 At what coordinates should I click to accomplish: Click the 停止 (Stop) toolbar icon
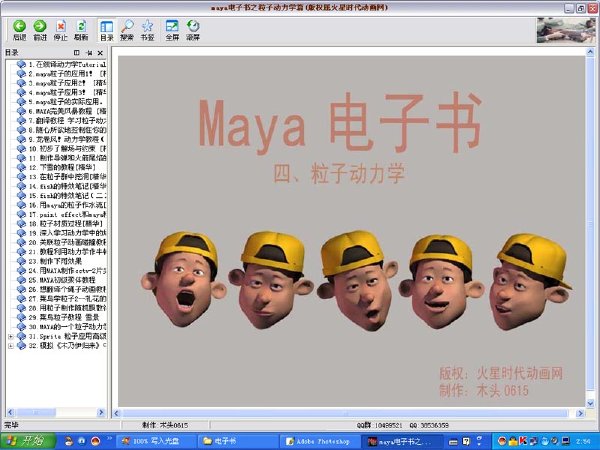[60, 30]
